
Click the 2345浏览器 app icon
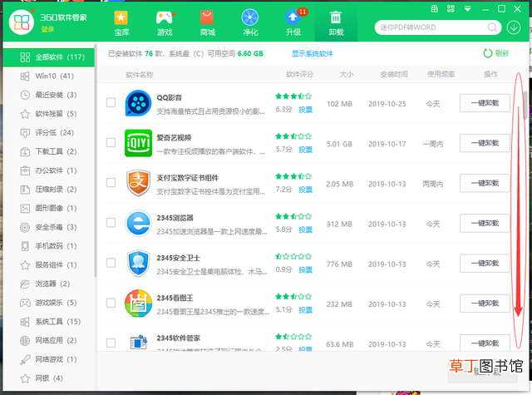coord(138,224)
